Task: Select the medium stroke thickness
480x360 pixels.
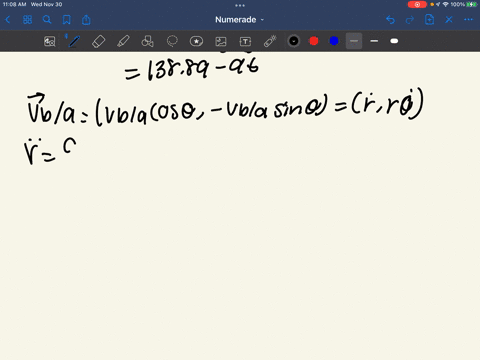Action: click(x=374, y=41)
